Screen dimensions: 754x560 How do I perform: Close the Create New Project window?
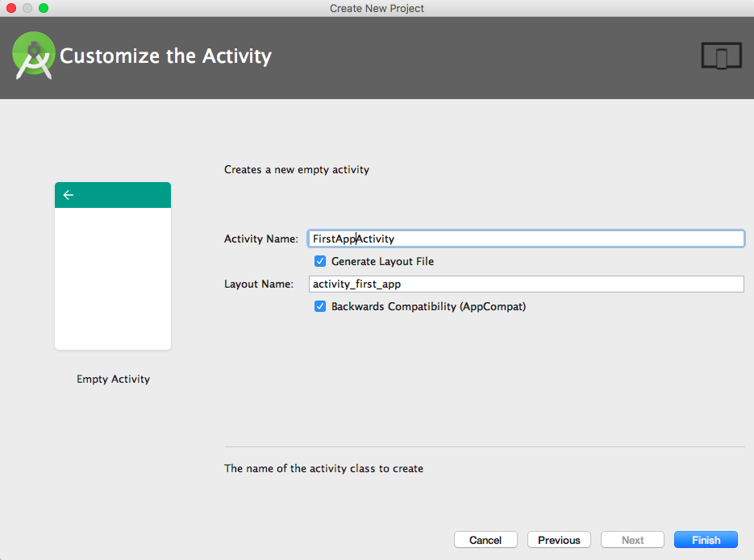[x=11, y=8]
